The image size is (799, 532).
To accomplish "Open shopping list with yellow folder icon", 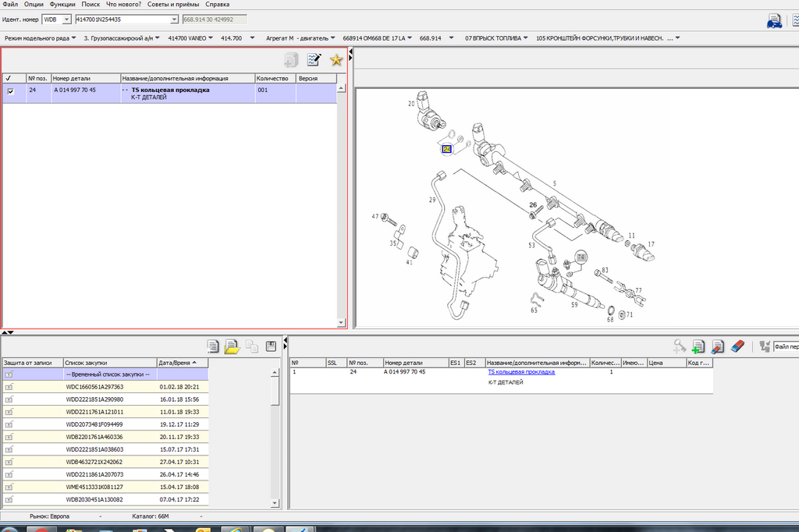I will click(x=232, y=347).
